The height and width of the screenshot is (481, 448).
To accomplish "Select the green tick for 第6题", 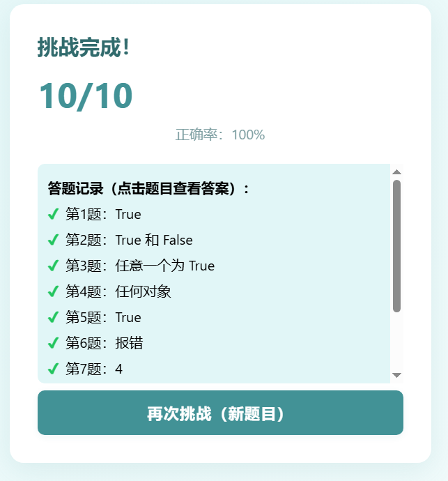I will [53, 344].
